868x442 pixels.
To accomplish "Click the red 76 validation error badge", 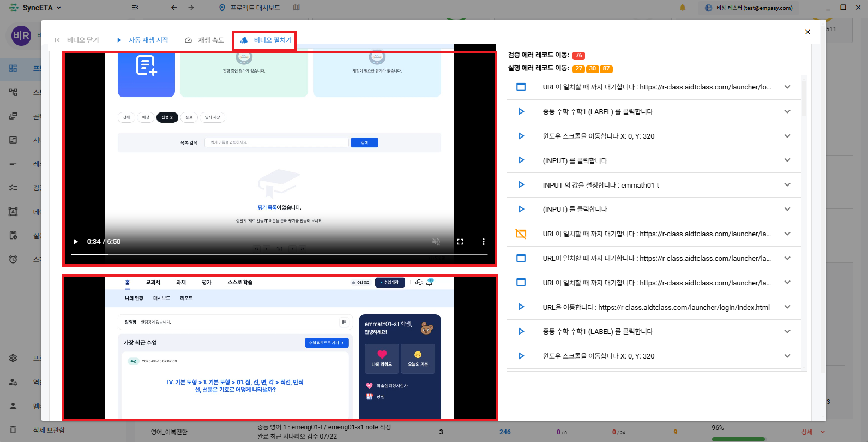I will [578, 56].
